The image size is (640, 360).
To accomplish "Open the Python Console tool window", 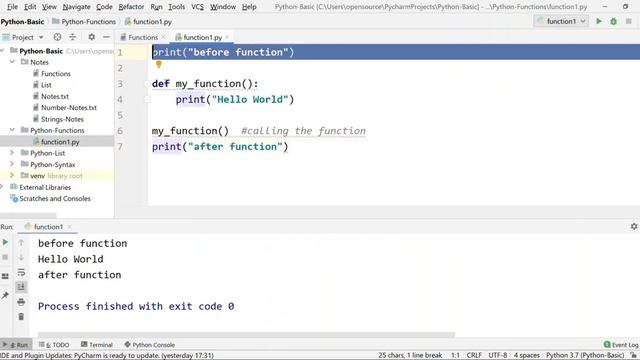I will [x=149, y=345].
